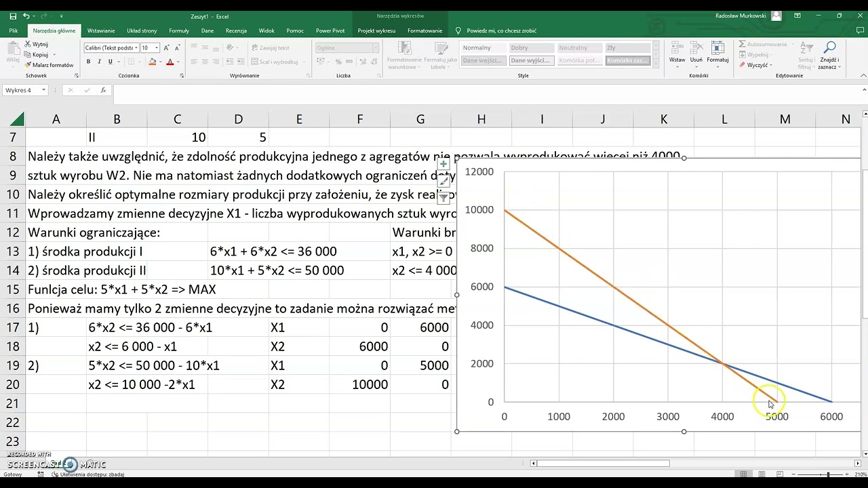Open Chart Styles brush button

[443, 181]
